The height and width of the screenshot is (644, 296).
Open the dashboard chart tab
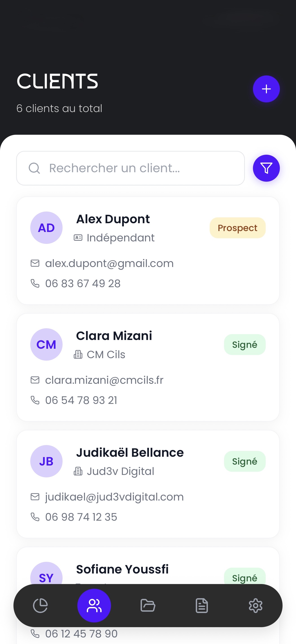click(x=40, y=606)
